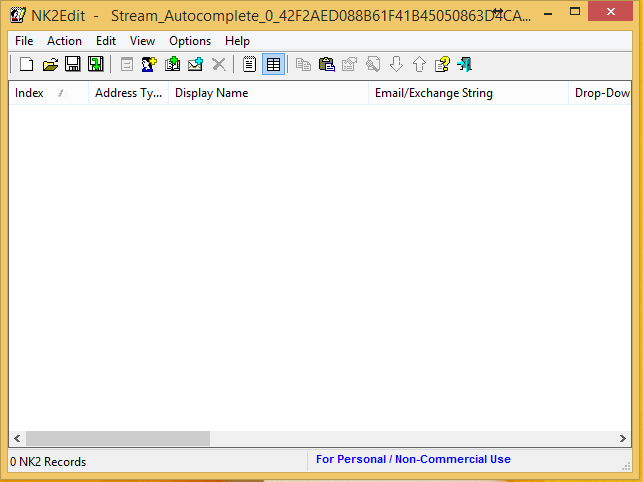Click the Save As icon with green arrow
The width and height of the screenshot is (643, 482).
96,64
